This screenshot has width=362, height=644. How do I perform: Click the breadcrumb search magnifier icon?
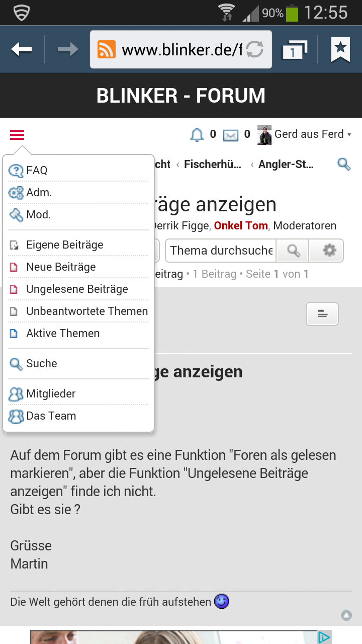pos(344,164)
